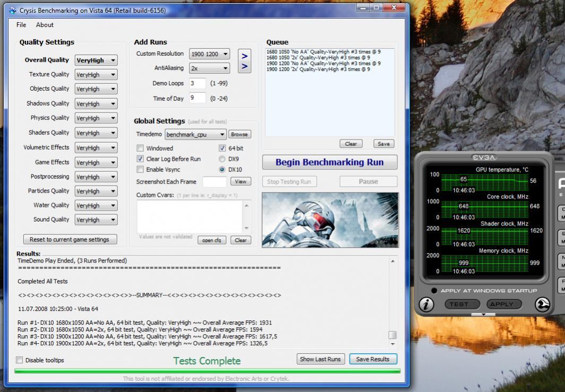Screen dimensions: 565x392
Task: Open the Custom Resolution dropdown
Action: point(210,54)
